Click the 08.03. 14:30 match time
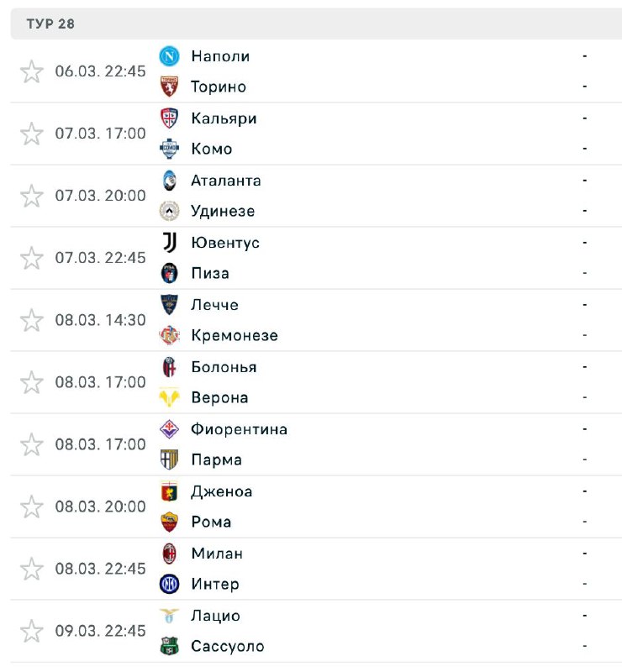The height and width of the screenshot is (672, 622). tap(100, 320)
